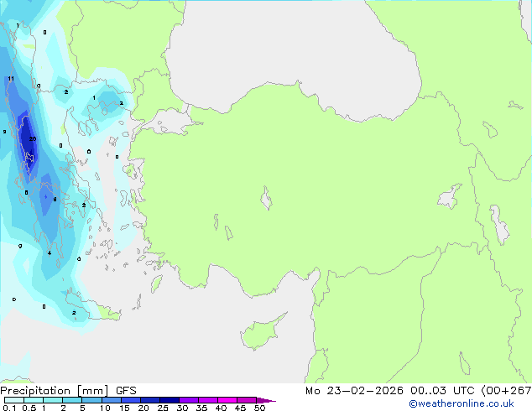This screenshot has width=532, height=411.
Task: Select the 25 mm dark navy legend swatch
Action: tap(169, 400)
